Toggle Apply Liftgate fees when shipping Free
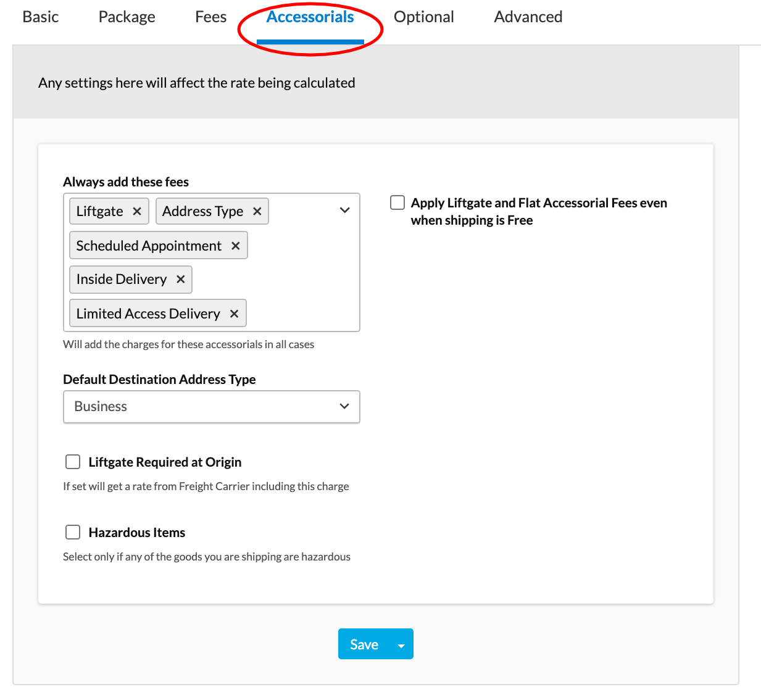The image size is (761, 700). pyautogui.click(x=397, y=202)
